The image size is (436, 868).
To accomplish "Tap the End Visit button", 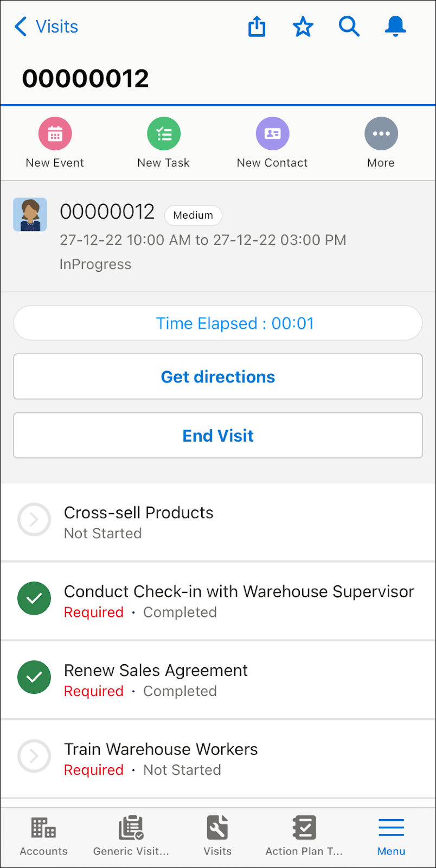I will coord(218,436).
